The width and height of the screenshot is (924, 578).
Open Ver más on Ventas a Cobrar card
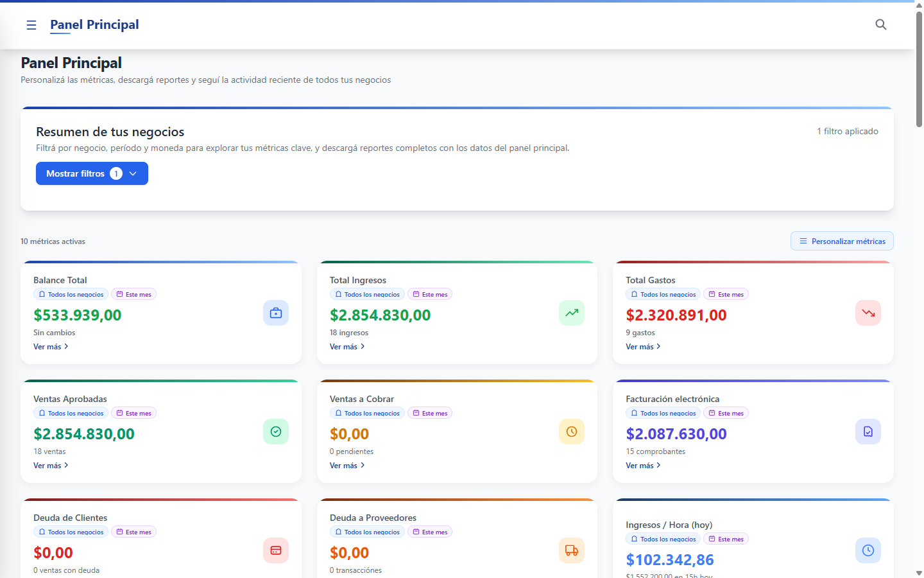point(347,466)
